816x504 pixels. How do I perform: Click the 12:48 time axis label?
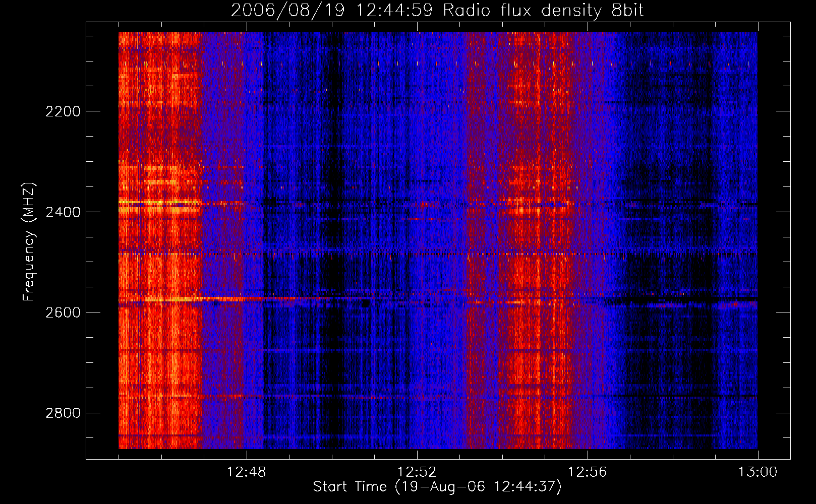coord(246,472)
